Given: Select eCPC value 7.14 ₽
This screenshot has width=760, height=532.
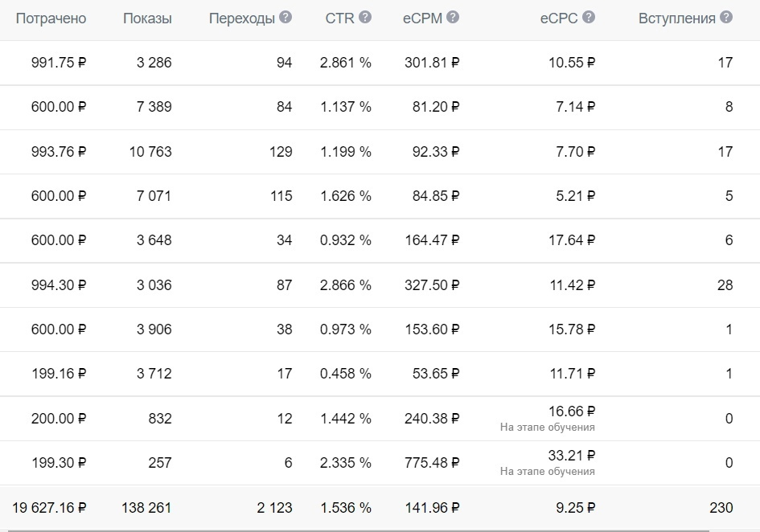Looking at the screenshot, I should (x=575, y=107).
